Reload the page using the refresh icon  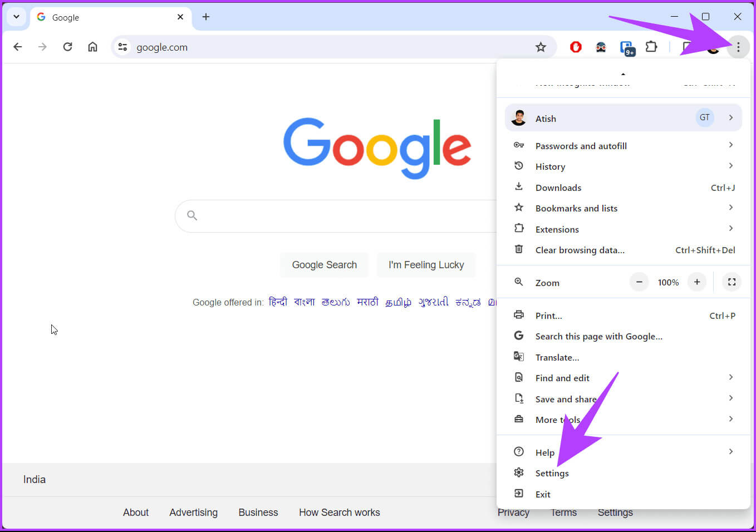(67, 47)
